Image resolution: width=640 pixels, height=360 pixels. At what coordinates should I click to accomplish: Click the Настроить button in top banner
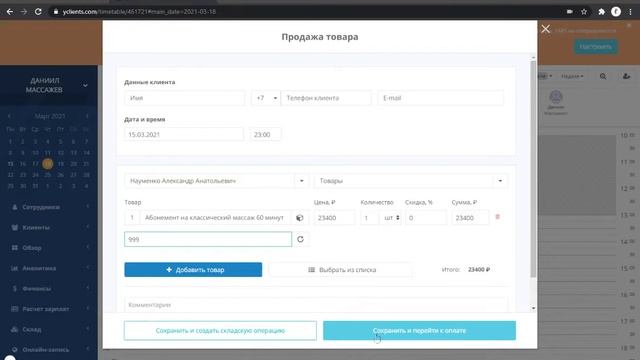(596, 47)
